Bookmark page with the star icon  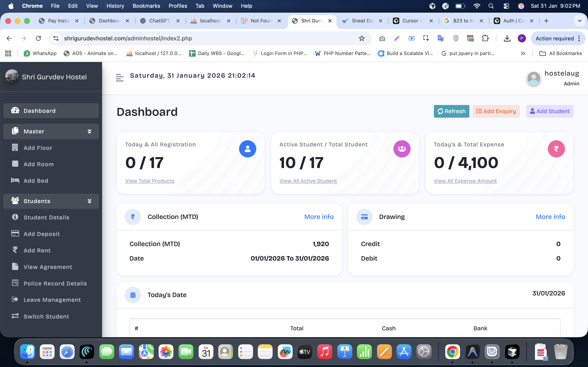[x=362, y=38]
